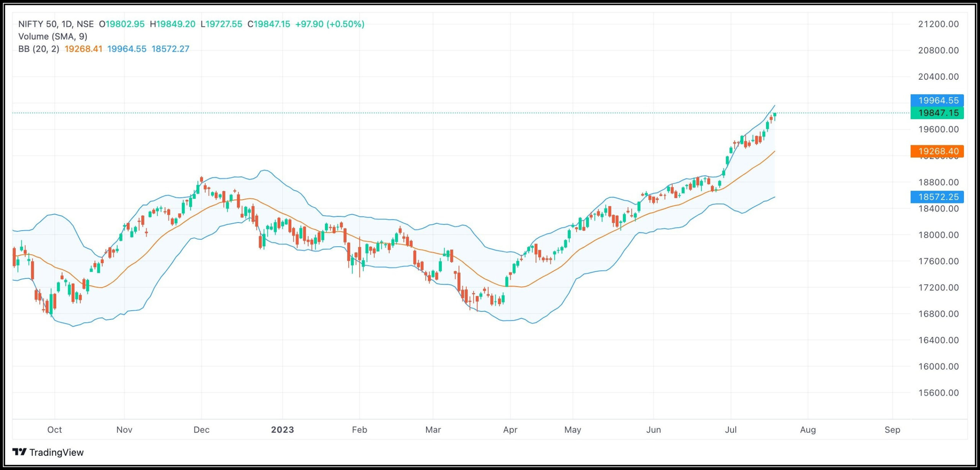Click the 20800.00 price scale label
The height and width of the screenshot is (470, 980).
point(938,50)
